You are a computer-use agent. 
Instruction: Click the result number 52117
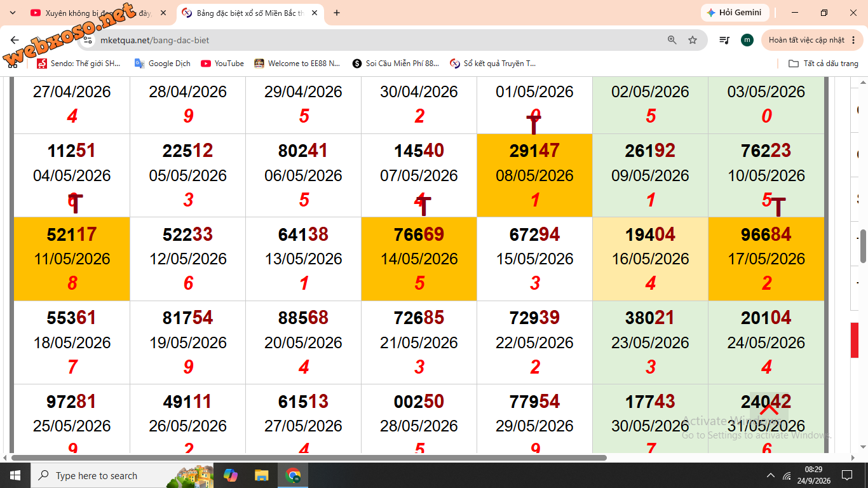click(72, 234)
